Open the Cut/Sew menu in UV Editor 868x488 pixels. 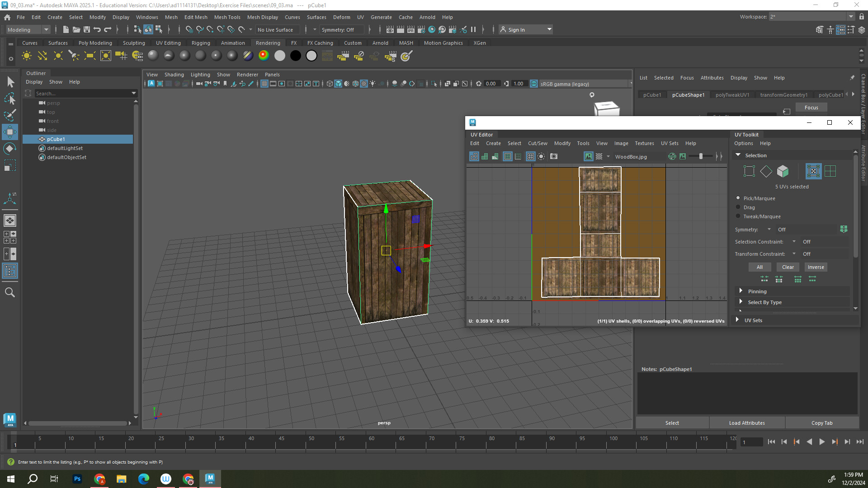[x=538, y=143]
